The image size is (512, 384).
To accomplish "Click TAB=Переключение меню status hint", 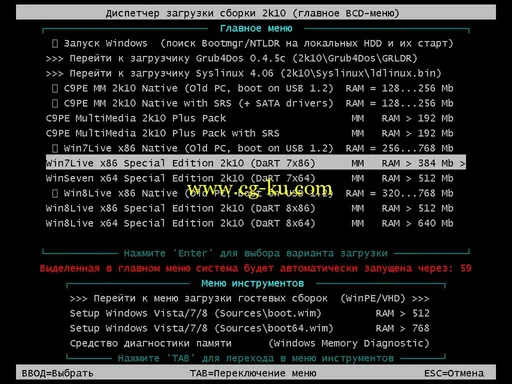I will click(x=253, y=373).
